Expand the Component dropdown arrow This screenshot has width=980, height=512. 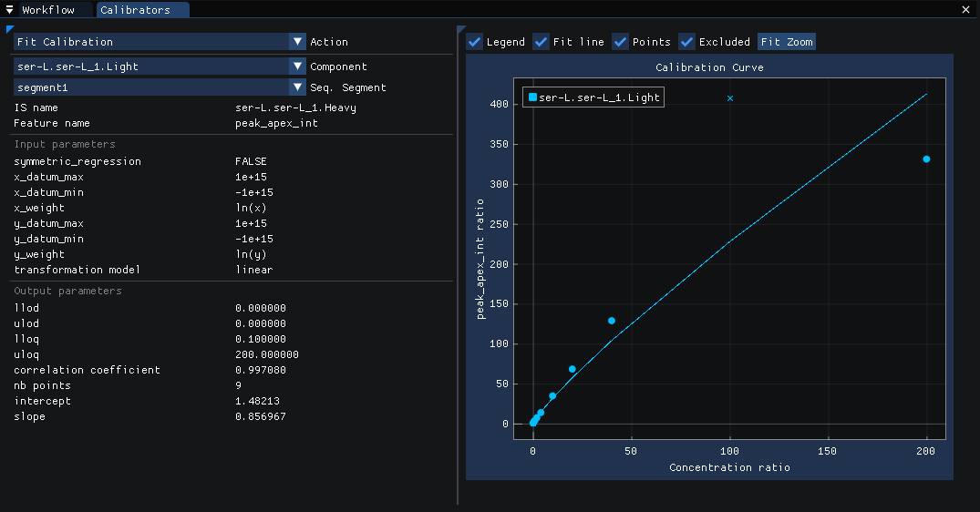point(297,67)
